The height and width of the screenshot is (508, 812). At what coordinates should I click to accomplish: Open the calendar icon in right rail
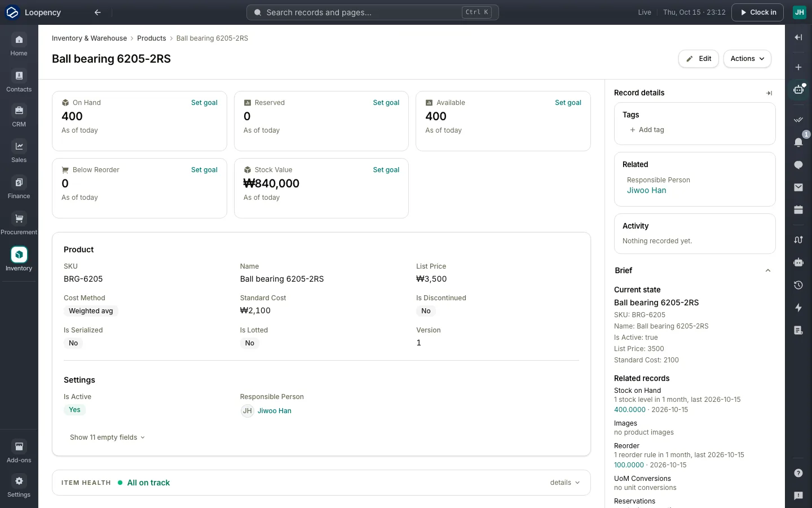pyautogui.click(x=798, y=210)
